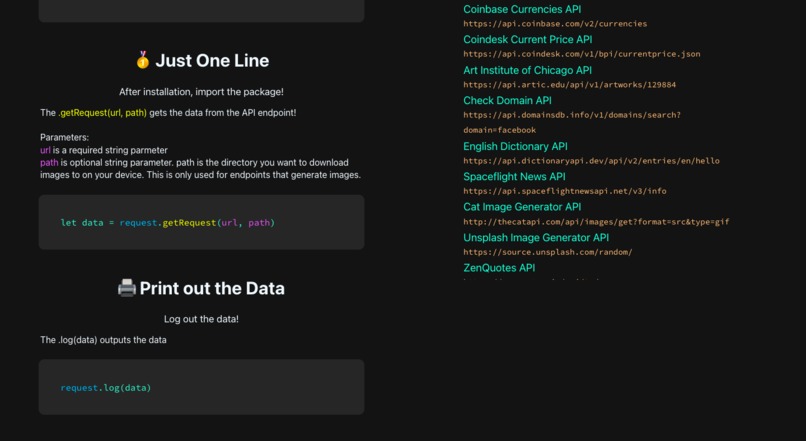Click the domainsdb.info domains search URL text
806x441 pixels.
tap(572, 122)
